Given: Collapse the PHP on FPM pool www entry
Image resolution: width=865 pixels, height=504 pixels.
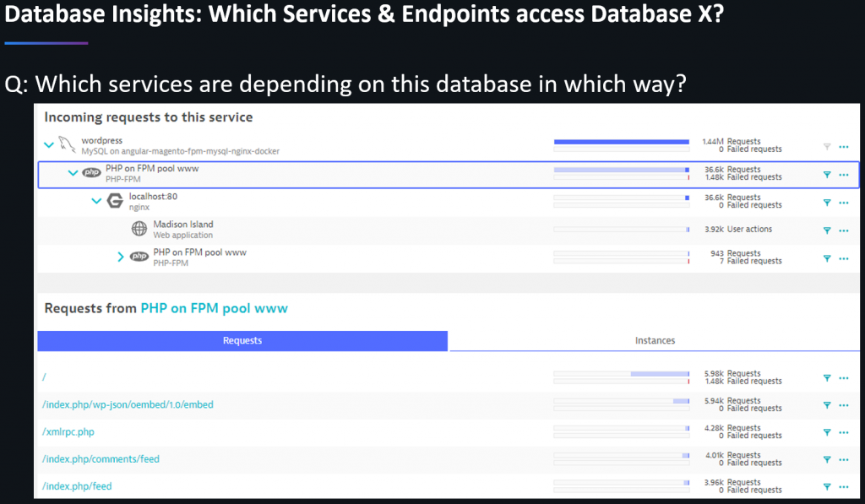Looking at the screenshot, I should [73, 172].
